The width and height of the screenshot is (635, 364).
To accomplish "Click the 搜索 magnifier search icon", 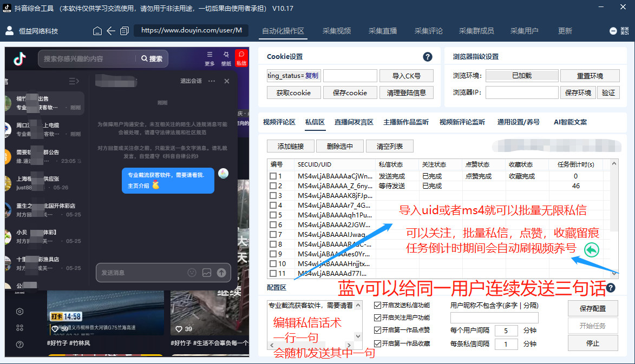I will 143,58.
